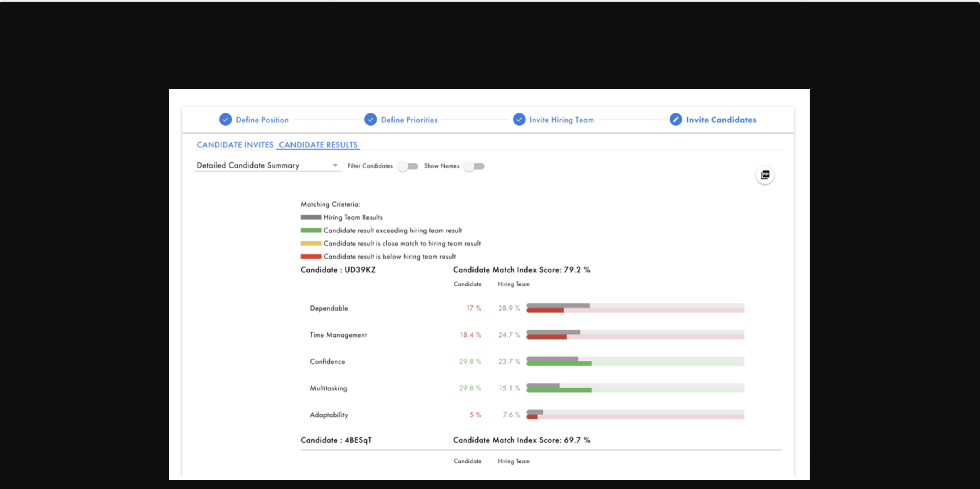The image size is (980, 489).
Task: Click the green exceeding-result legend swatch
Action: coord(311,230)
